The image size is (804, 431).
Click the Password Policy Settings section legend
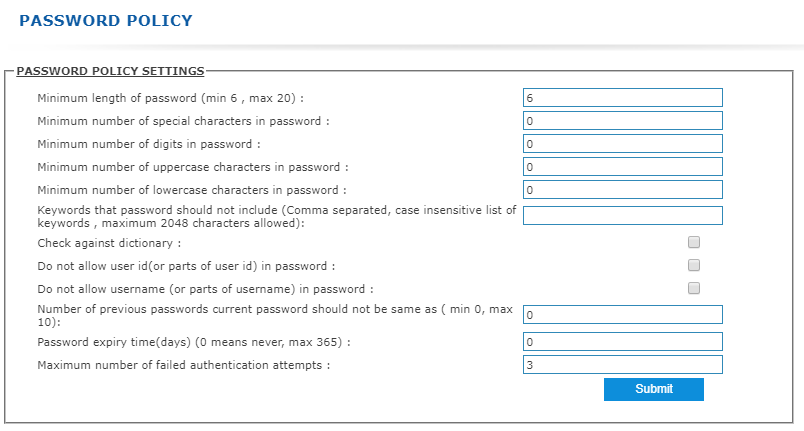(110, 71)
